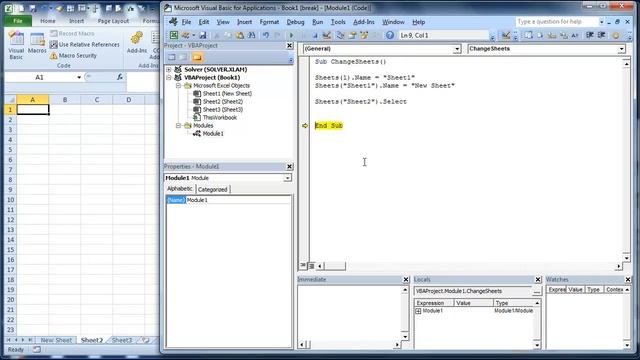The image size is (640, 360).
Task: Click the Paste icon in VBA toolbar
Action: [x=240, y=36]
